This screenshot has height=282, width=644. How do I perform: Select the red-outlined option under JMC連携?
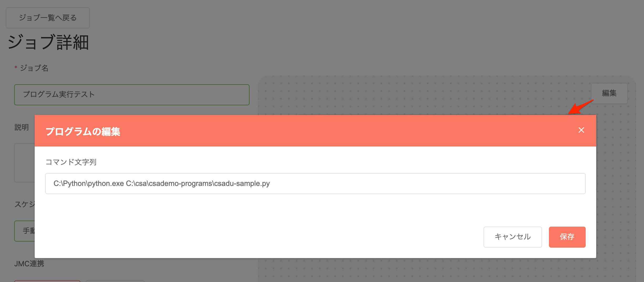point(47,281)
